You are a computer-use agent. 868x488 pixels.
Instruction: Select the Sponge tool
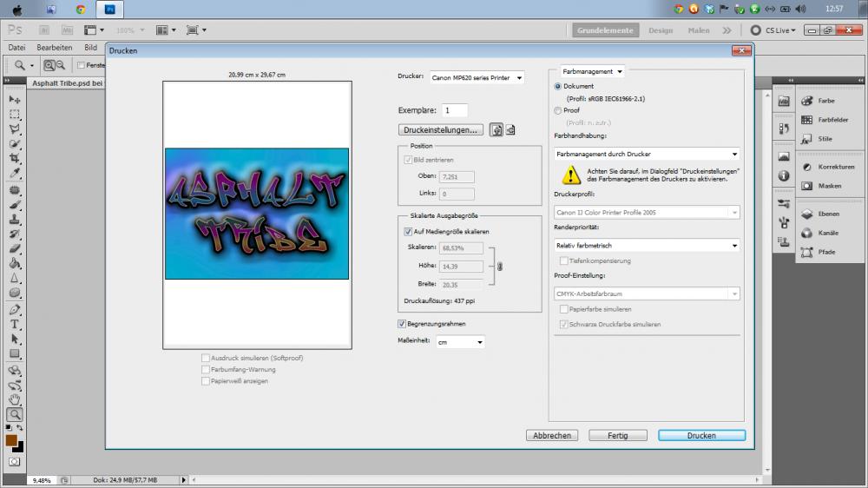(x=15, y=293)
